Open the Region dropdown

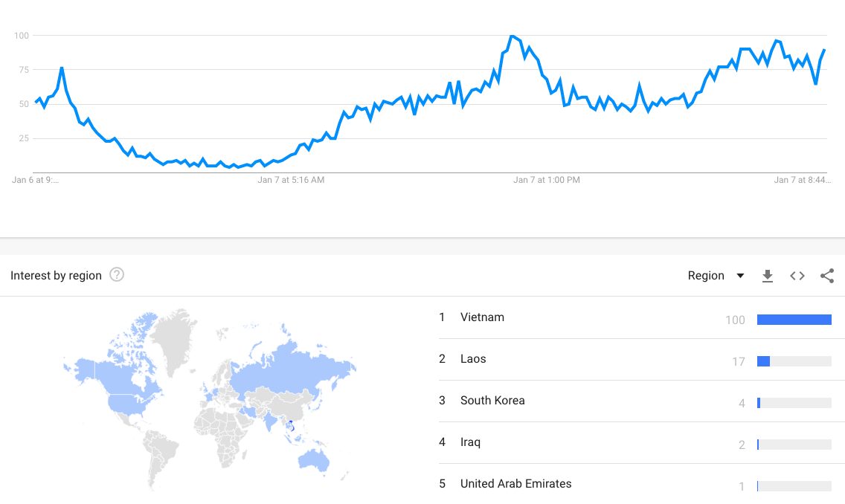click(716, 276)
